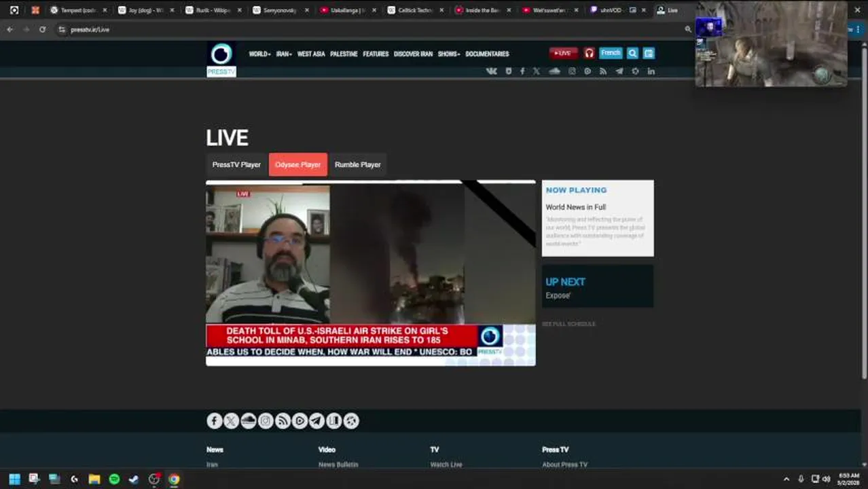Open Spotify from the taskbar
868x489 pixels.
[x=114, y=479]
